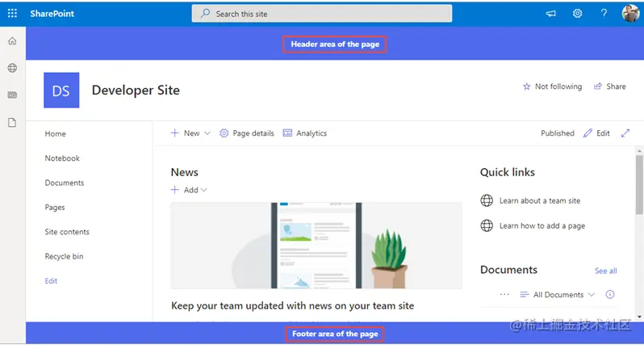Click the scrollbar down arrow
This screenshot has width=644, height=345.
pyautogui.click(x=639, y=317)
